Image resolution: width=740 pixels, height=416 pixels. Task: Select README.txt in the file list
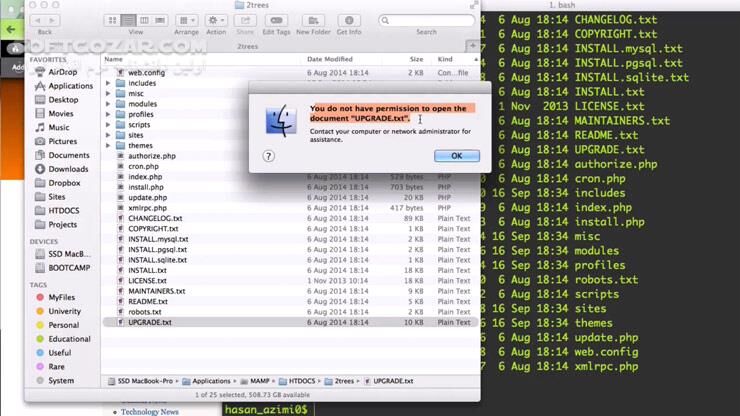tap(148, 301)
